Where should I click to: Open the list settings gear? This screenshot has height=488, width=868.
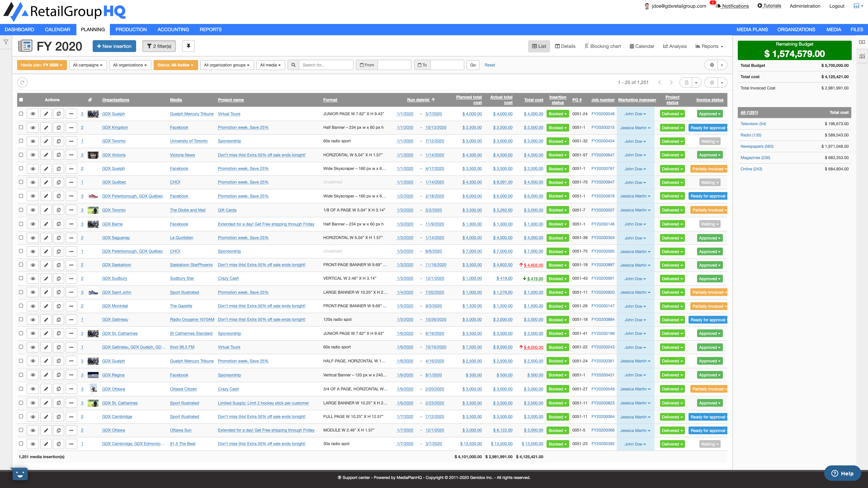[x=712, y=82]
